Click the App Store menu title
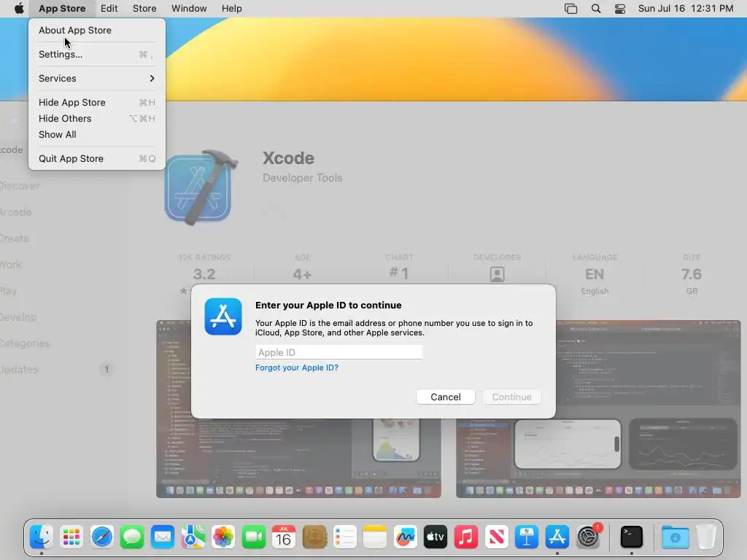The width and height of the screenshot is (747, 560). [62, 8]
